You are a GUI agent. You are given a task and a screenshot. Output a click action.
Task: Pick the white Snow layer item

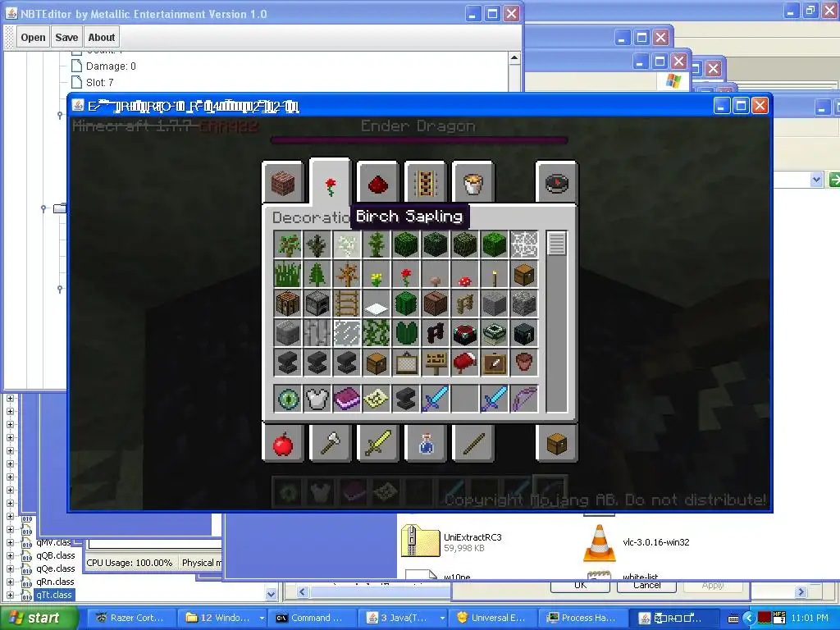click(x=376, y=304)
